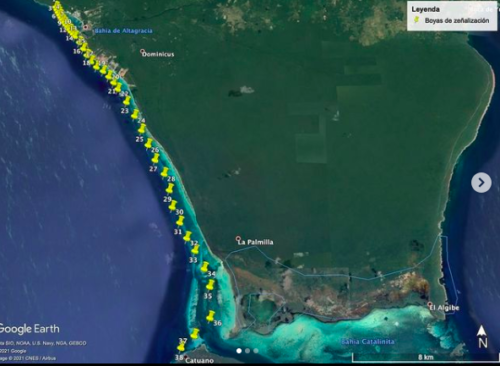Viewport: 500px width, 366px height.
Task: Click the Google Earth logo
Action: point(29,329)
